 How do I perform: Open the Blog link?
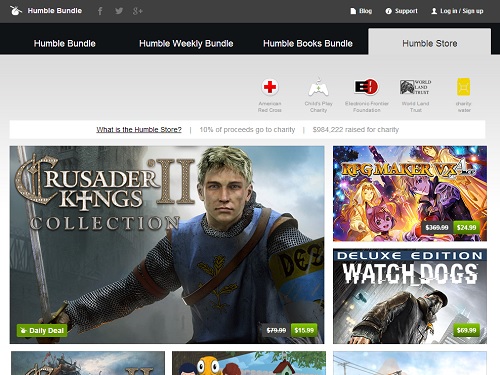[365, 11]
